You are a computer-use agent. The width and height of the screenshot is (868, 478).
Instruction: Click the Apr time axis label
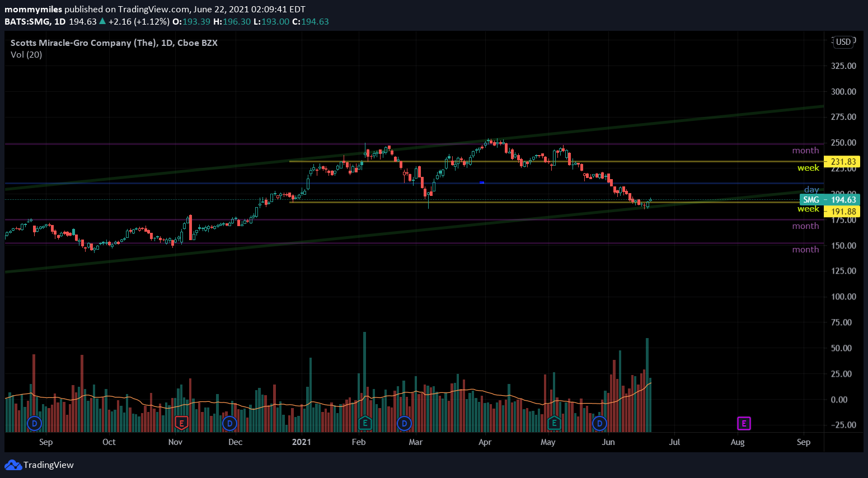(x=485, y=442)
